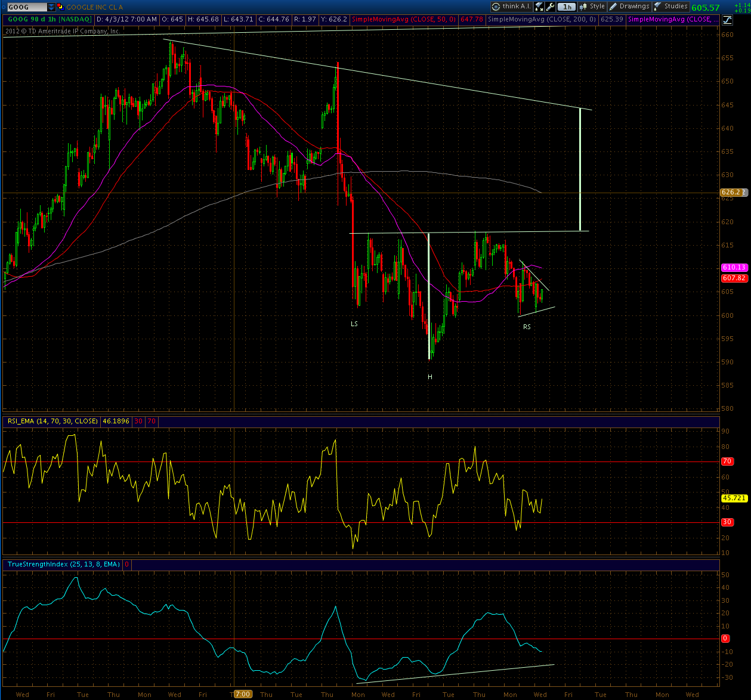Screen dimensions: 751x700
Task: Click the red 607.82 price bubble
Action: [734, 278]
